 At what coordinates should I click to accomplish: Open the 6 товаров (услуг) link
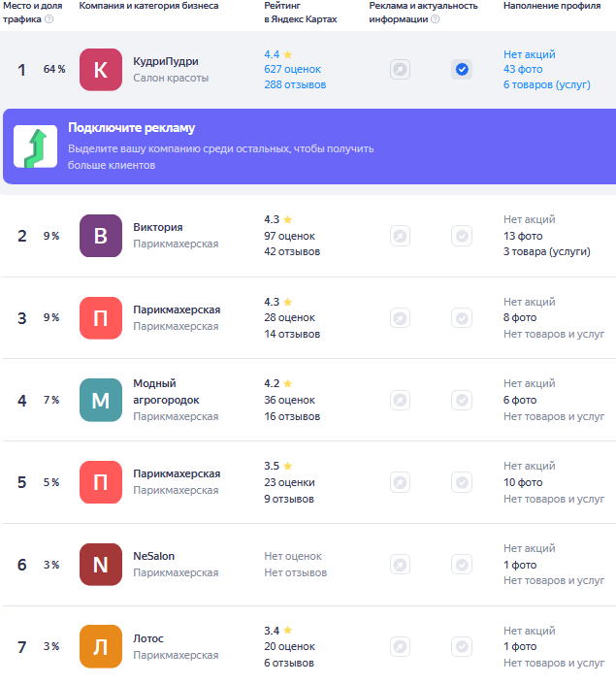[x=546, y=84]
